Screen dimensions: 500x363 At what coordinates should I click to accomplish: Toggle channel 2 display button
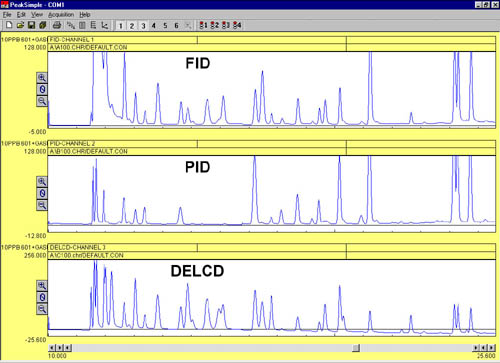pyautogui.click(x=132, y=25)
